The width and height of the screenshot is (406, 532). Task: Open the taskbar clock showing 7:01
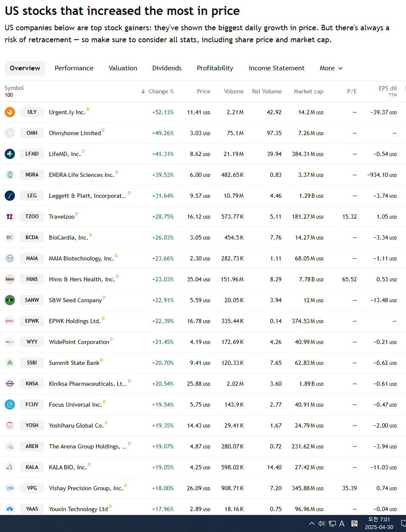coord(379,523)
